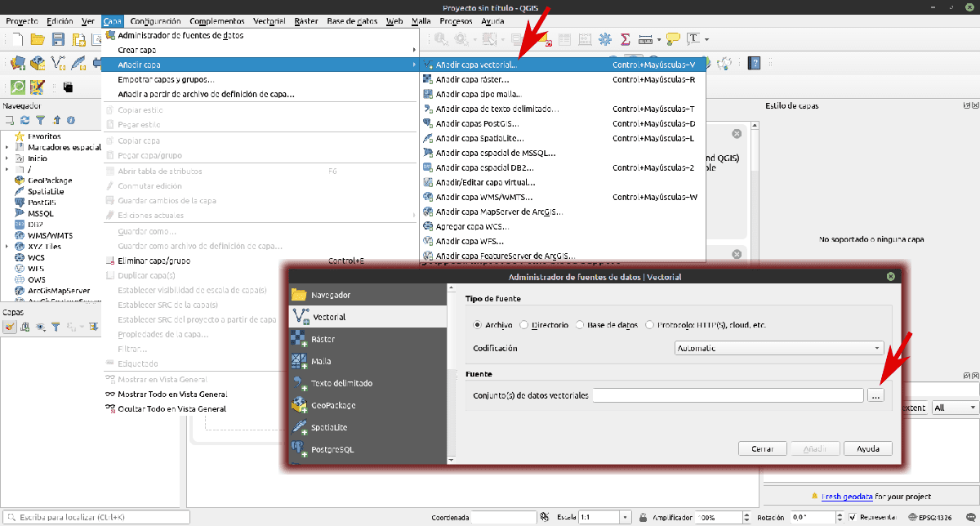The width and height of the screenshot is (980, 526).
Task: Open the Vectorial menu
Action: (x=269, y=20)
